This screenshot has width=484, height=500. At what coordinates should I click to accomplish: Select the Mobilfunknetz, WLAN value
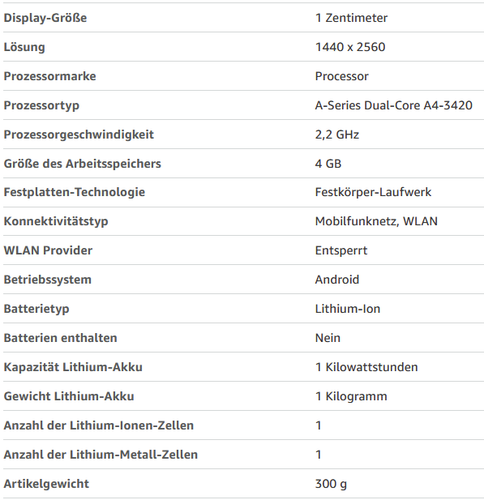pos(376,221)
